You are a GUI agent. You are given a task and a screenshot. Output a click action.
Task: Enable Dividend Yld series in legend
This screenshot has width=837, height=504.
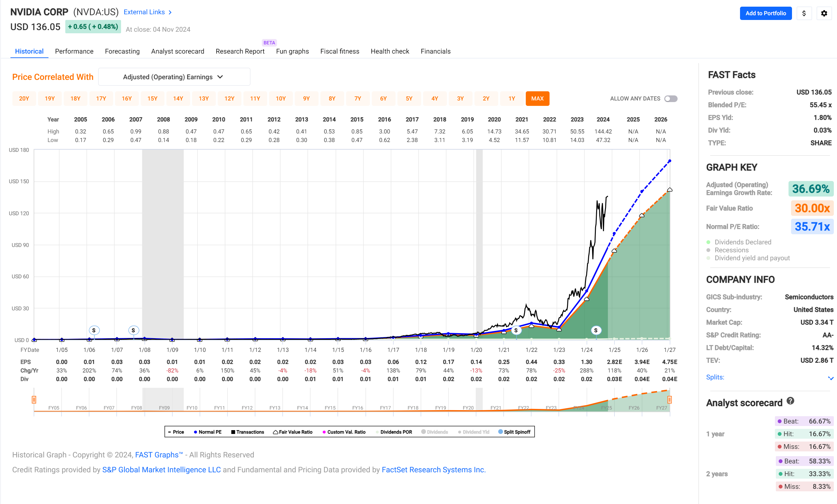[474, 432]
